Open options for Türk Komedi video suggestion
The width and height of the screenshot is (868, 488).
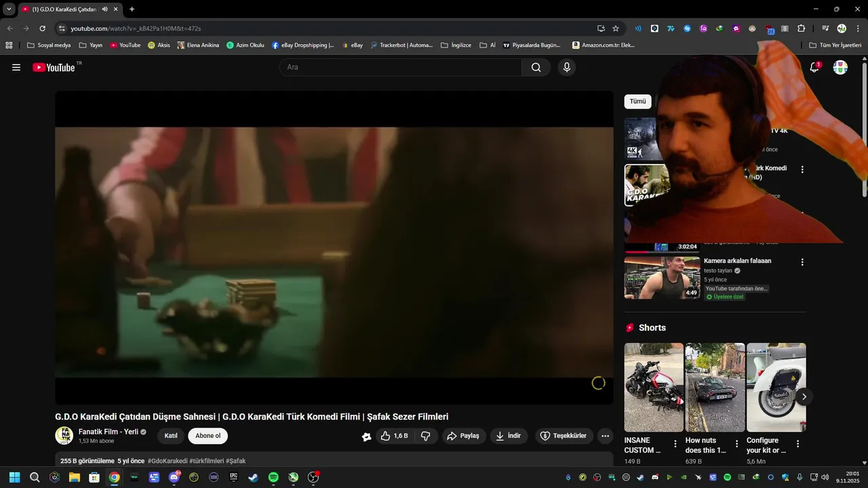pos(802,169)
